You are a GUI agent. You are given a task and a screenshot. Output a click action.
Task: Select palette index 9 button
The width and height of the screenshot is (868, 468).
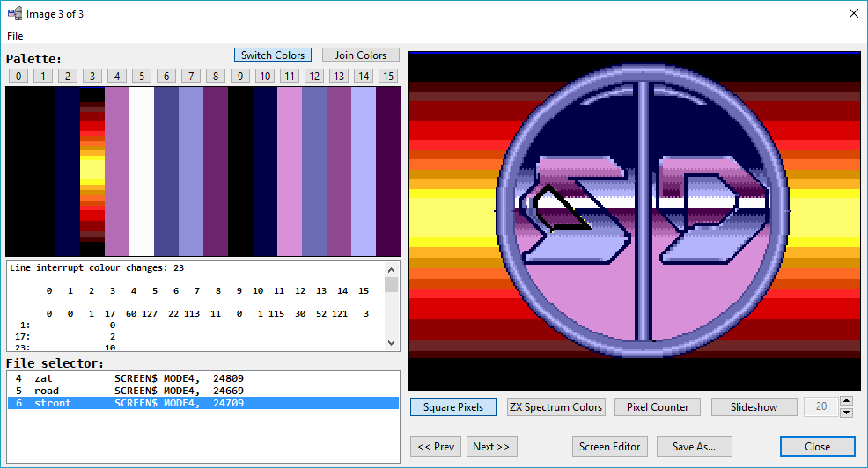click(x=240, y=76)
